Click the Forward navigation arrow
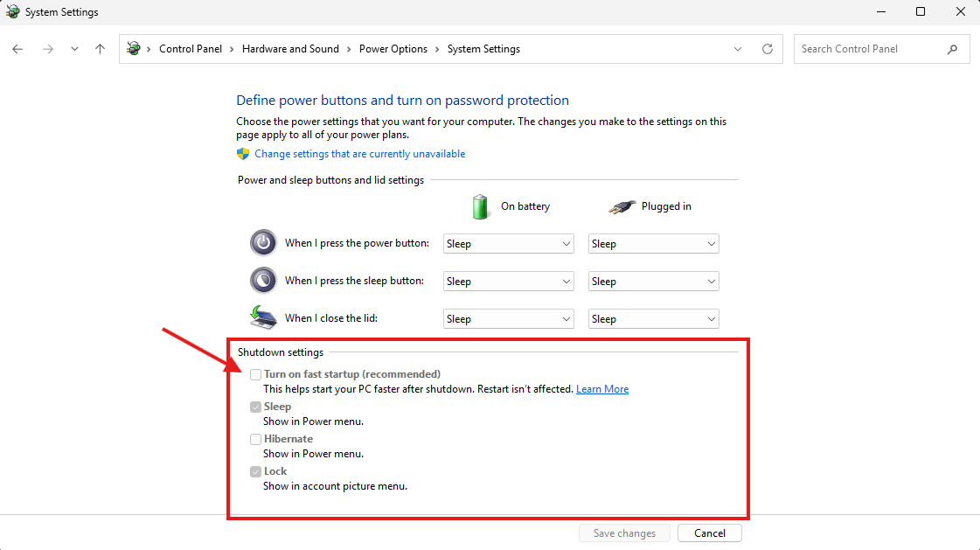 47,49
